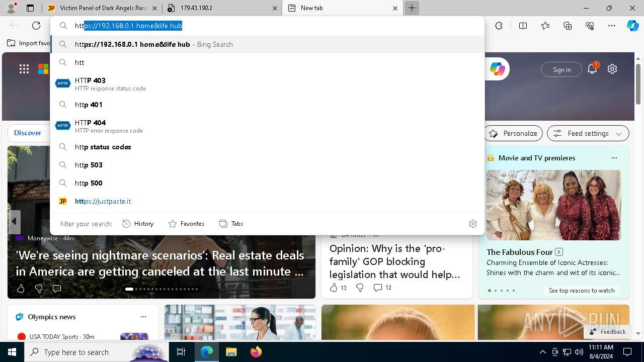Close the 179.43.190.2 tab
This screenshot has height=362, width=644.
coord(275,8)
